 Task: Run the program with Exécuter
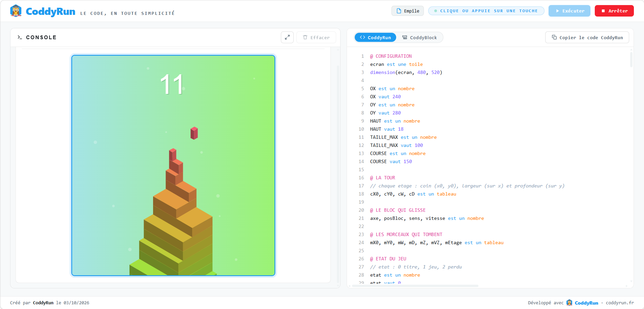pos(569,11)
